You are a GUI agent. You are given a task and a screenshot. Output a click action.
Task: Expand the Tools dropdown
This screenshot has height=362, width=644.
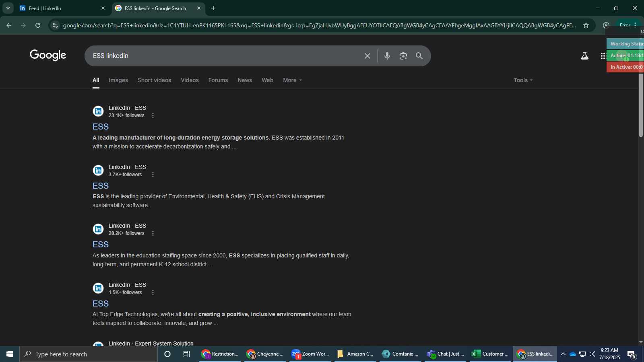[x=523, y=80]
